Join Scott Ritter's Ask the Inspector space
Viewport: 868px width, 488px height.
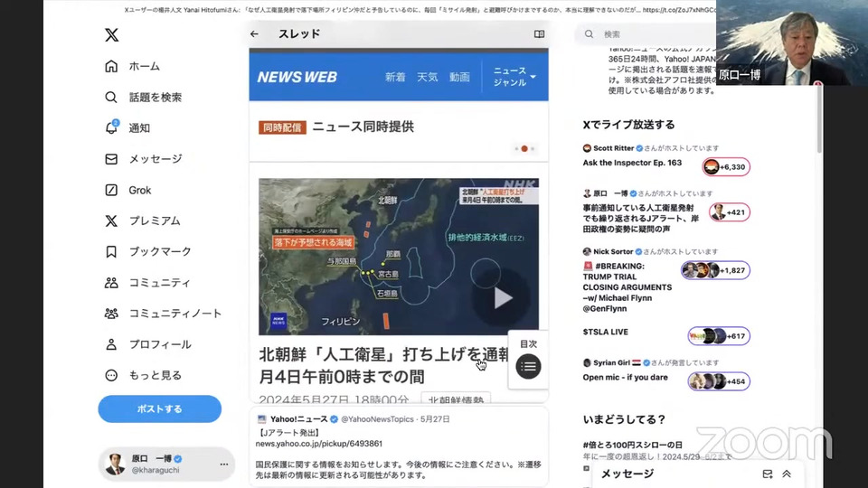(x=632, y=163)
